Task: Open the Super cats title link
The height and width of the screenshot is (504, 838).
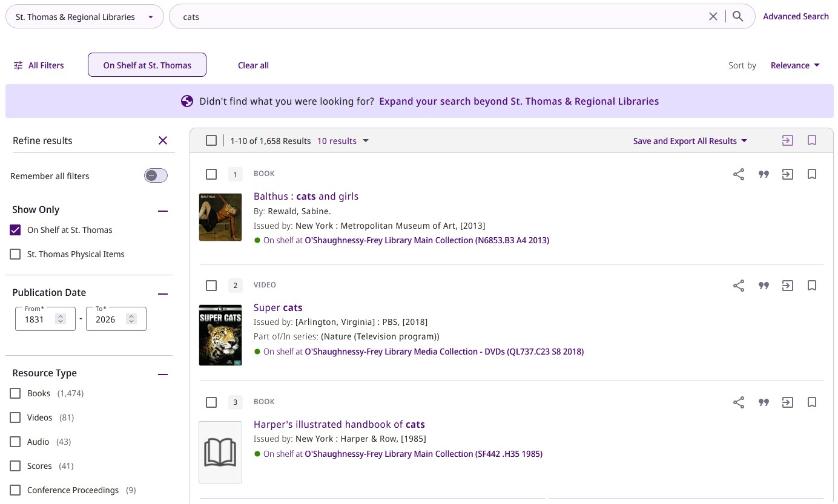Action: pyautogui.click(x=278, y=307)
